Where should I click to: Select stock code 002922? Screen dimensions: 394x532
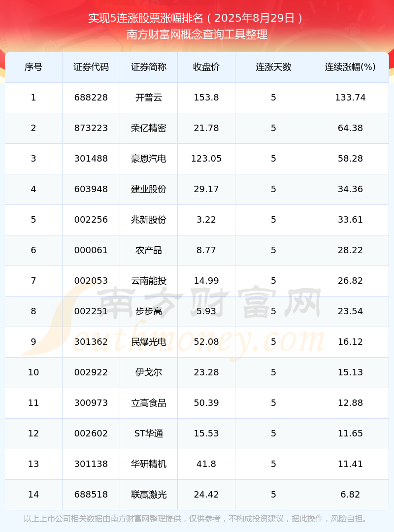point(91,372)
